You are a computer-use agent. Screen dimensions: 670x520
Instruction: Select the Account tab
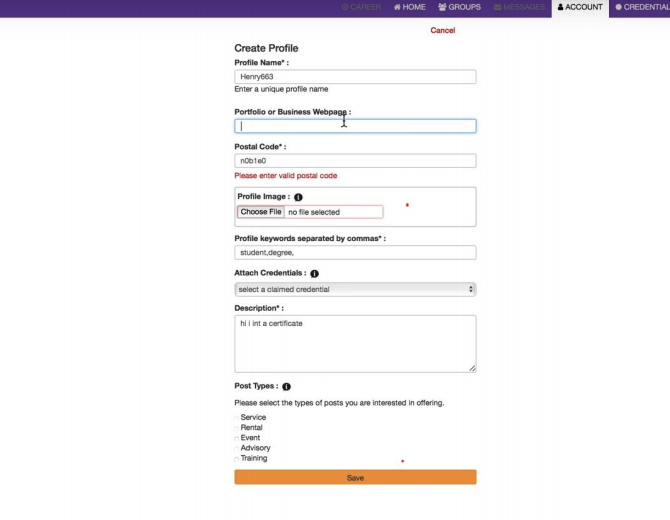tap(580, 8)
